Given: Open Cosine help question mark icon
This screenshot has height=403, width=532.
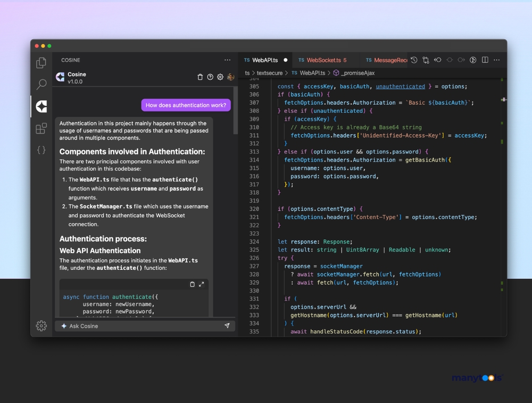Looking at the screenshot, I should (210, 77).
